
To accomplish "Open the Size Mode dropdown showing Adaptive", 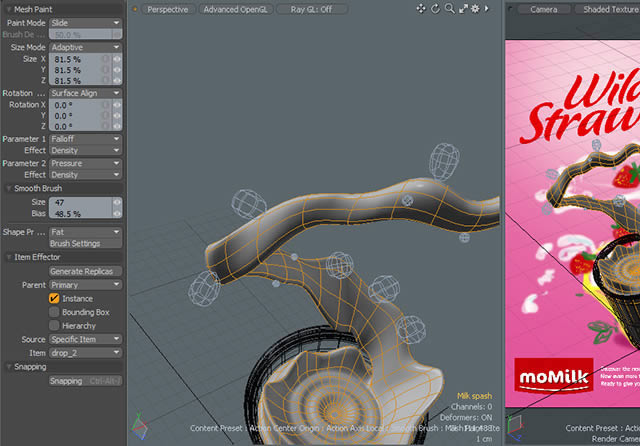I will 85,47.
